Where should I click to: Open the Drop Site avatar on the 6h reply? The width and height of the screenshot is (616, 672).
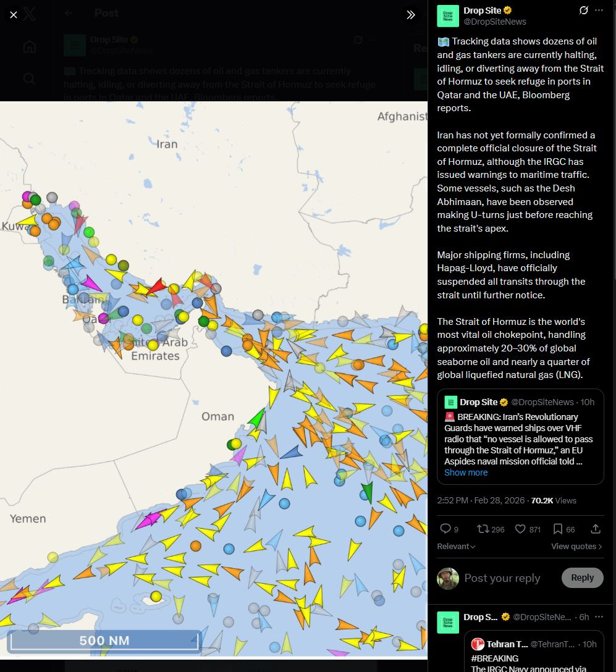coord(447,623)
